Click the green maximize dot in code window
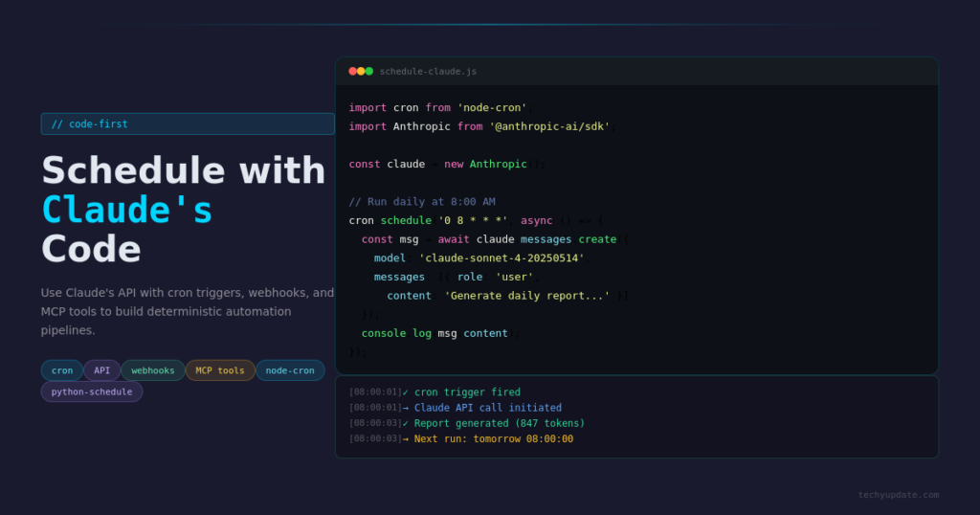This screenshot has height=515, width=980. 369,71
